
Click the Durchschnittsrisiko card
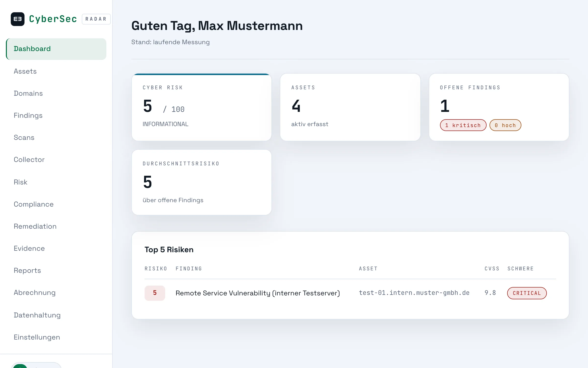tap(202, 182)
